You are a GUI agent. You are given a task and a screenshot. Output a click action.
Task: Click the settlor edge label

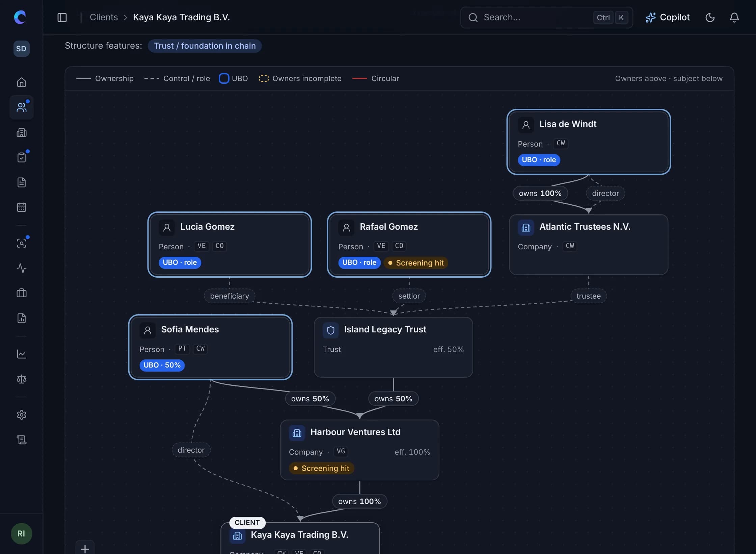pos(409,296)
